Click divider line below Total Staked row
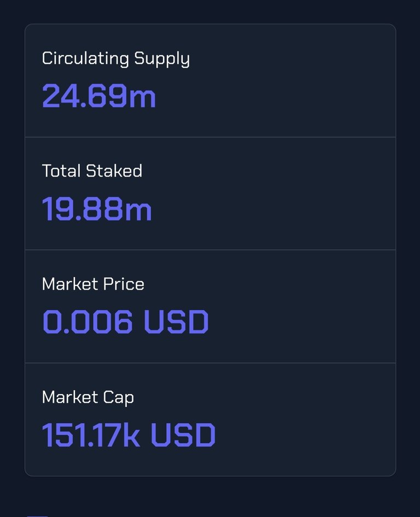The height and width of the screenshot is (517, 420). click(x=210, y=250)
